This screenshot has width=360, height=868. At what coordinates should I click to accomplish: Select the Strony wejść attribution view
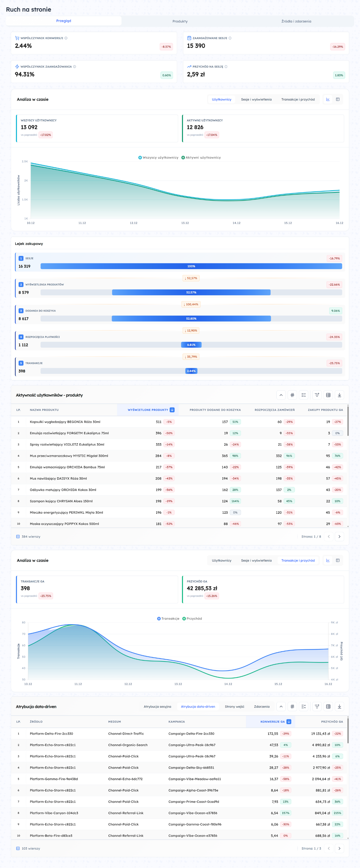234,707
